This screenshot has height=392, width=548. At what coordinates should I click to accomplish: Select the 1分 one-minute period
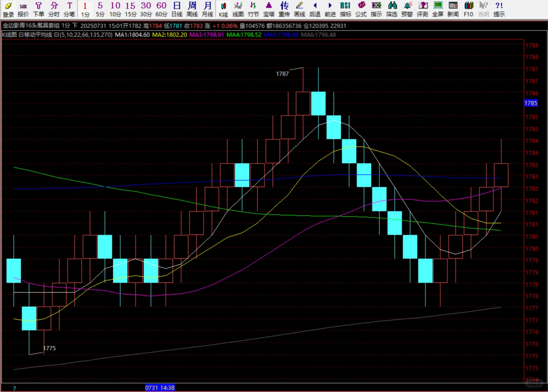tap(85, 9)
